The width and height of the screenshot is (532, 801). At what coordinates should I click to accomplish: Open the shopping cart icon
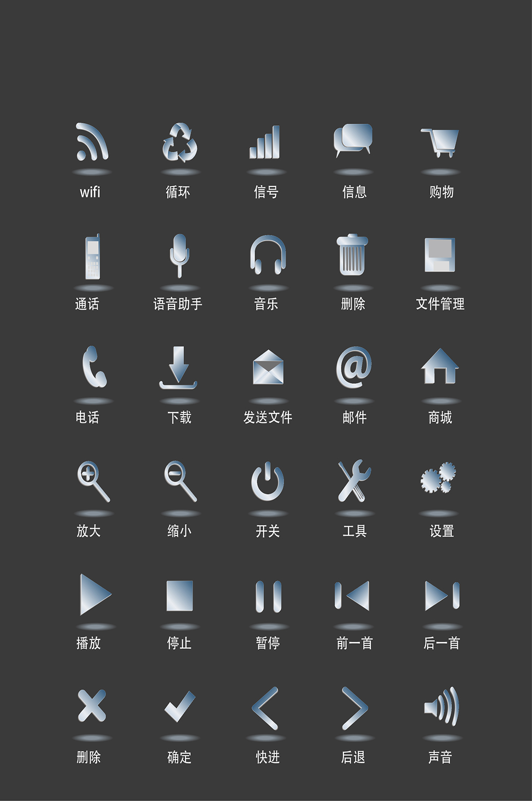pos(440,143)
